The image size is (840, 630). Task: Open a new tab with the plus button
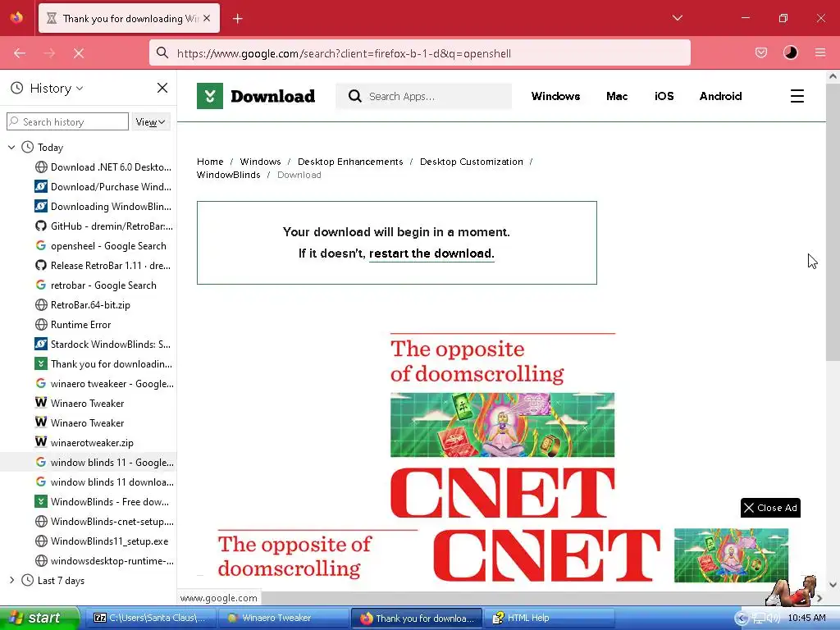coord(237,19)
